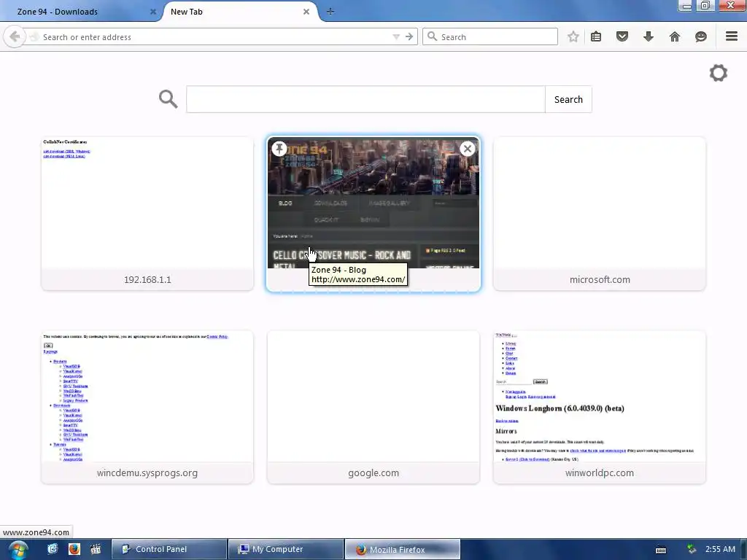Click the new tab page search box

[x=365, y=99]
